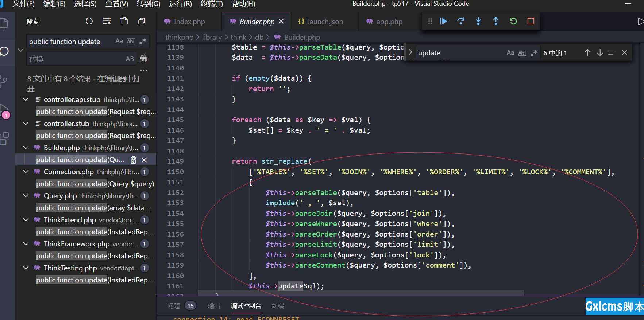Toggle preserve case in replace box
This screenshot has height=320, width=644.
point(130,59)
